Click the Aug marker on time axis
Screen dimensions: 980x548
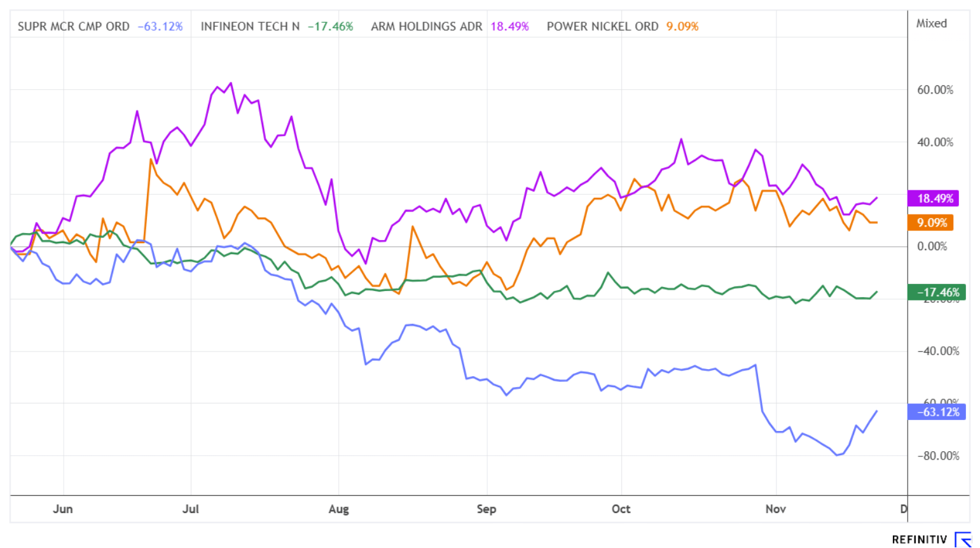coord(338,509)
